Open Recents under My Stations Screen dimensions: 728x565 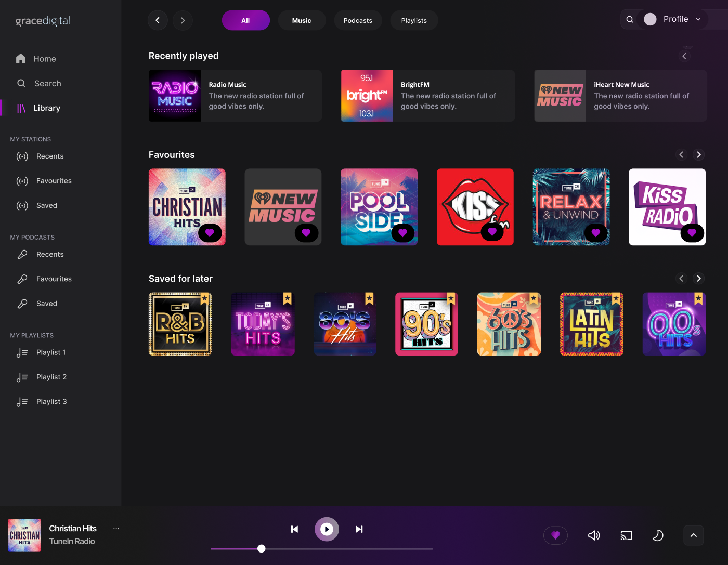(x=40, y=156)
